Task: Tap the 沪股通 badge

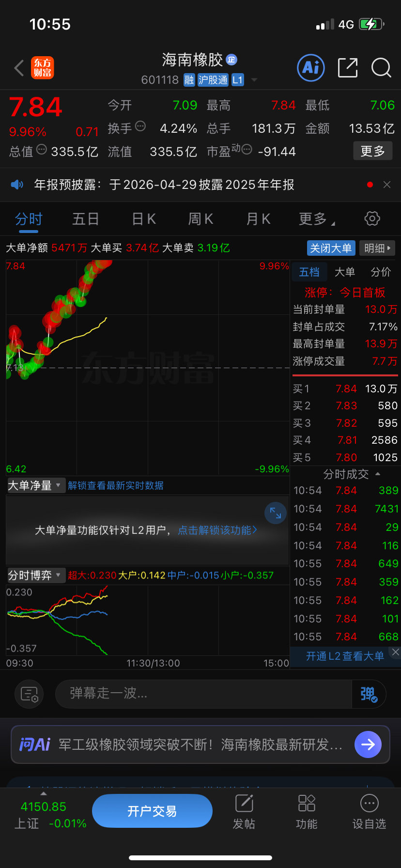Action: [213, 80]
